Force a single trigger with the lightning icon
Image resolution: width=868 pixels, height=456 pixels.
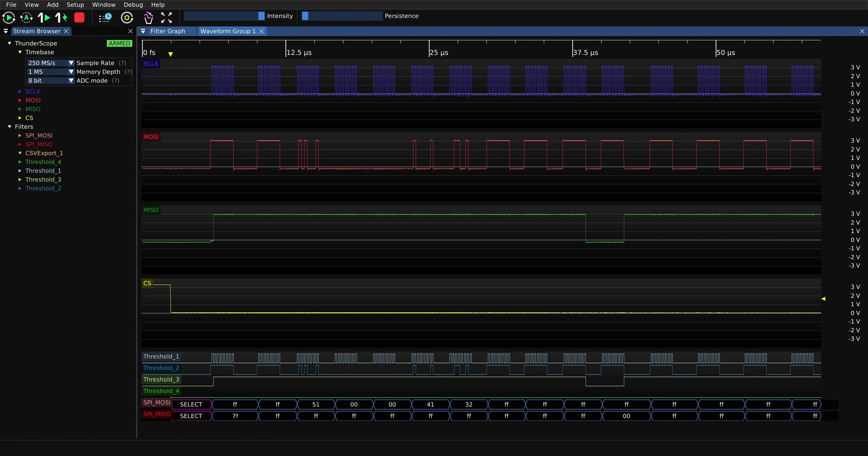tap(61, 18)
